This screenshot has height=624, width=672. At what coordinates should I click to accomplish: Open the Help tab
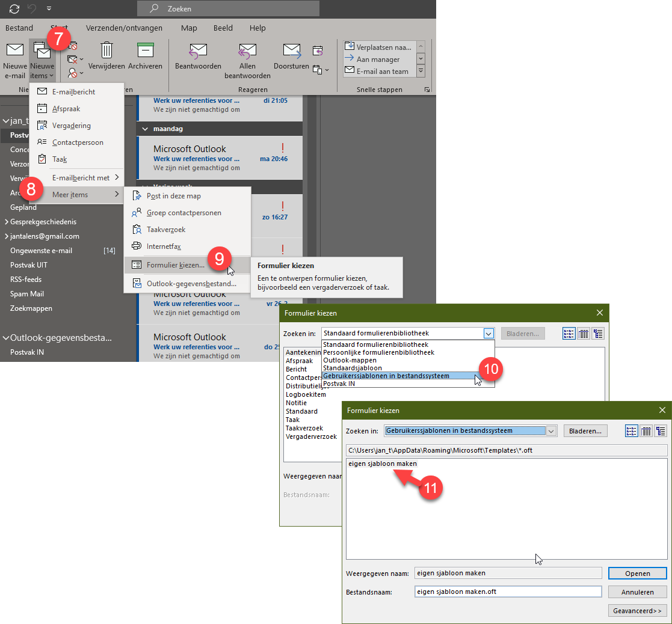(x=257, y=28)
